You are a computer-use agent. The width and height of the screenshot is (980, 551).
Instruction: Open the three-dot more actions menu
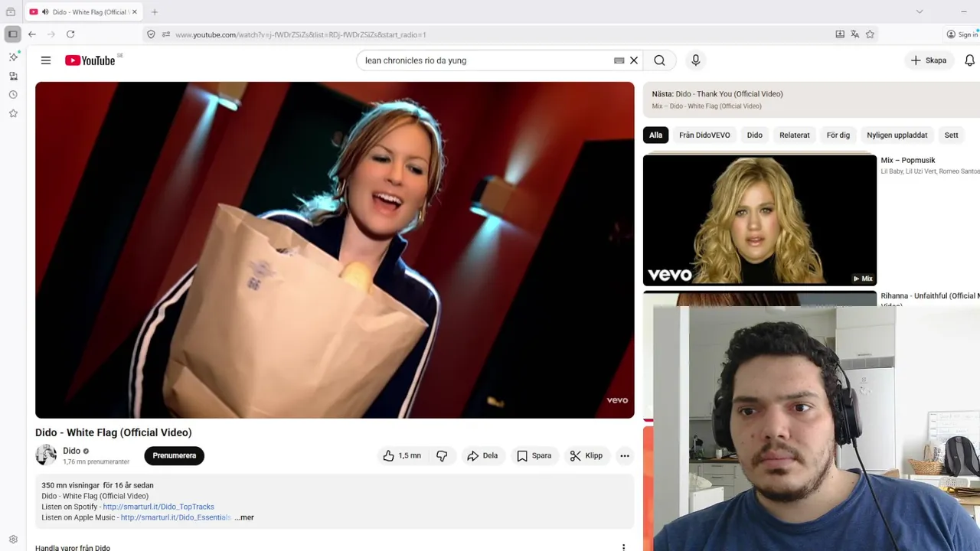pos(625,455)
